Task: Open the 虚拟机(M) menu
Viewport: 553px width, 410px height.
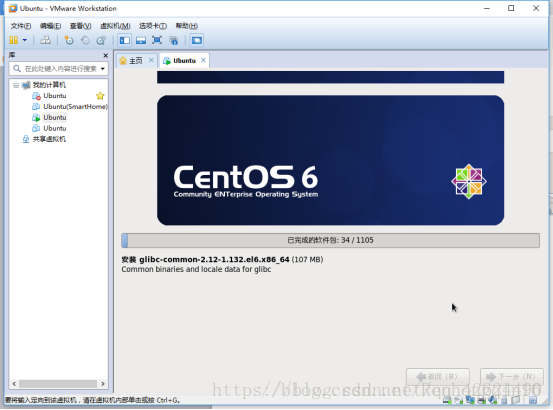Action: (115, 26)
